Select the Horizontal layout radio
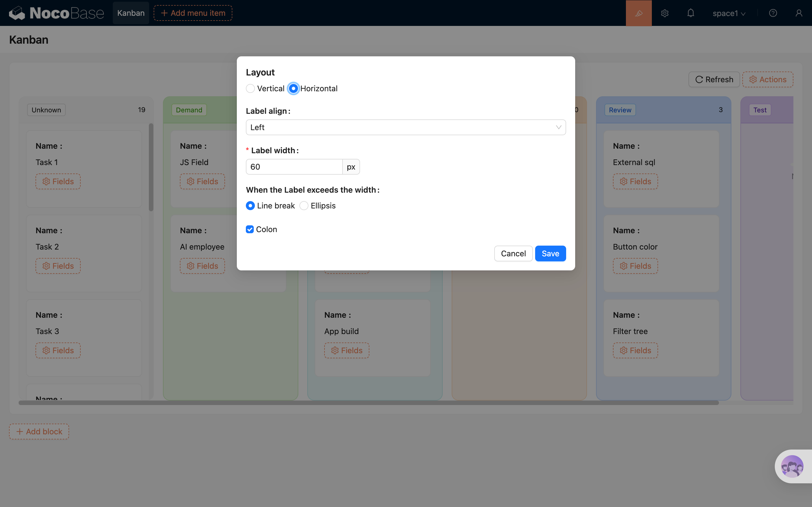Image resolution: width=812 pixels, height=507 pixels. pyautogui.click(x=293, y=88)
